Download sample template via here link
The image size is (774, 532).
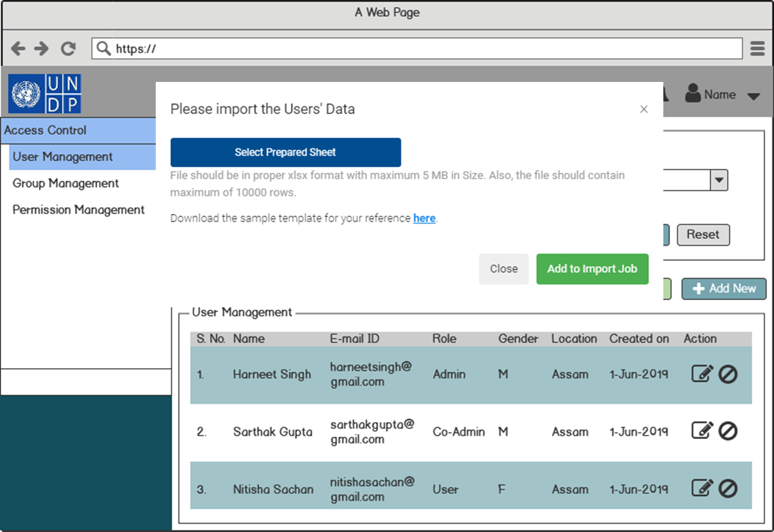tap(424, 218)
